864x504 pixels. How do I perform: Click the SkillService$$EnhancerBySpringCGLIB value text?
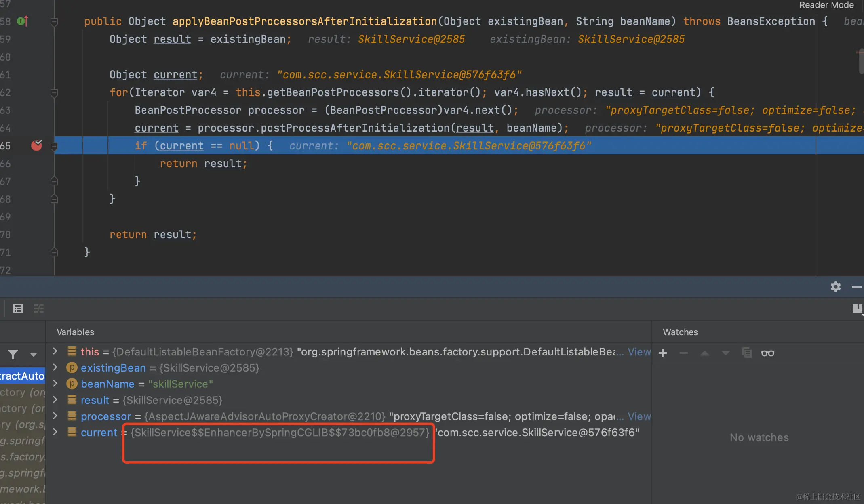click(x=280, y=433)
